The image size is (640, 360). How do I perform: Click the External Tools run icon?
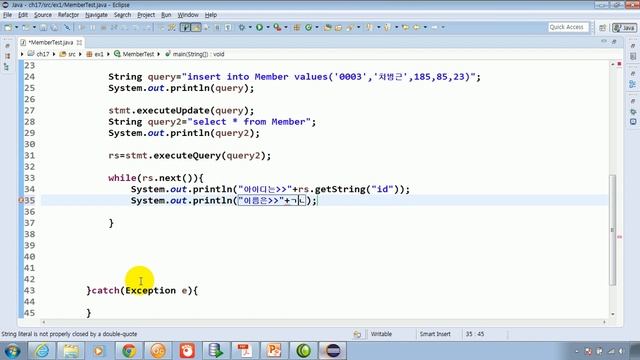[277, 27]
